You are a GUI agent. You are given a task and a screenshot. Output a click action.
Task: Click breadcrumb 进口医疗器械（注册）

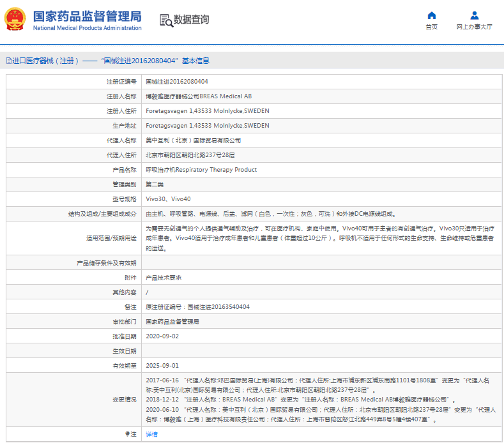(x=45, y=61)
